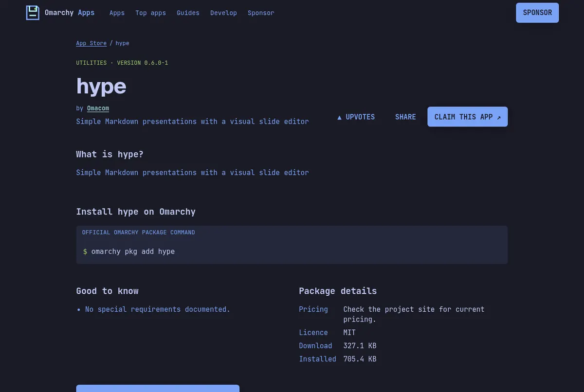The height and width of the screenshot is (392, 584).
Task: Select Develop in the top navigation
Action: [223, 13]
